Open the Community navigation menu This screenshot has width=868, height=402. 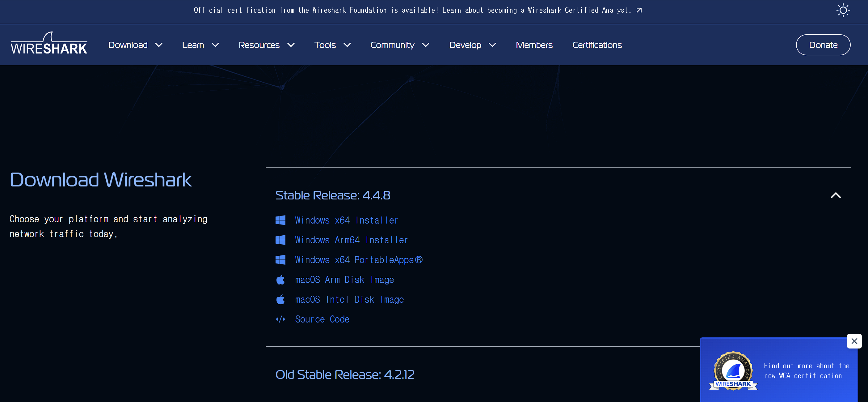(392, 45)
